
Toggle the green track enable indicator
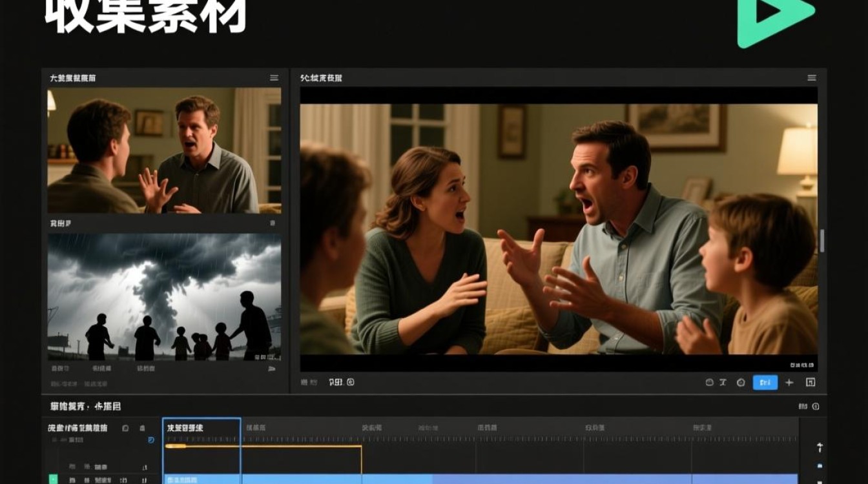tap(53, 479)
